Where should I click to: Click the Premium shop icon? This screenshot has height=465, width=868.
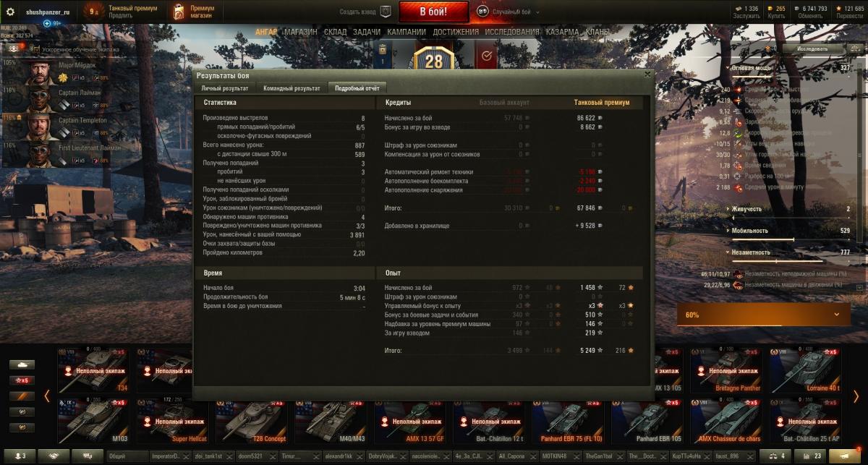tap(179, 11)
